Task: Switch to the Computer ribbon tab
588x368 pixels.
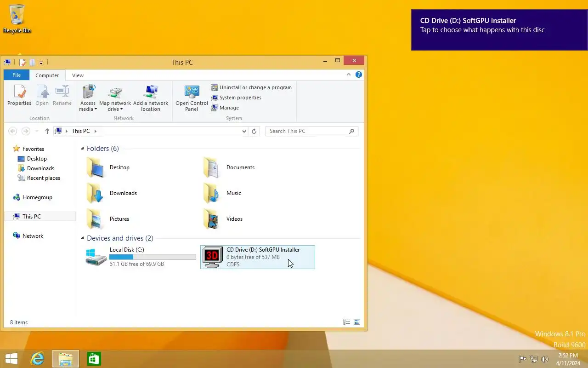Action: coord(47,75)
